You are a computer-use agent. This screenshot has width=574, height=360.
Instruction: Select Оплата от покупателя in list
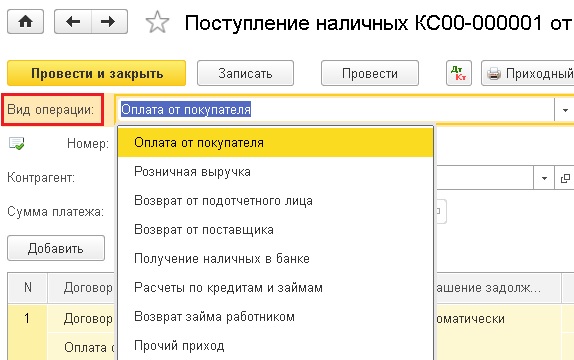point(275,142)
